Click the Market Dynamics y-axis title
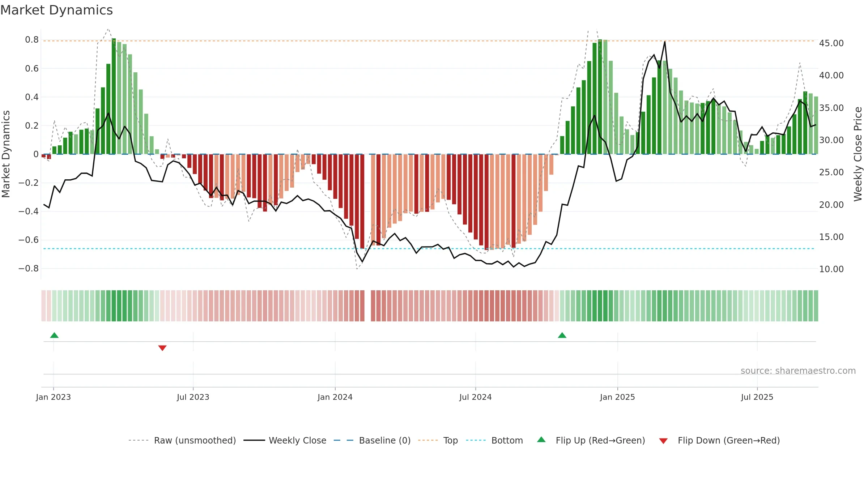This screenshot has height=488, width=868. [x=6, y=154]
